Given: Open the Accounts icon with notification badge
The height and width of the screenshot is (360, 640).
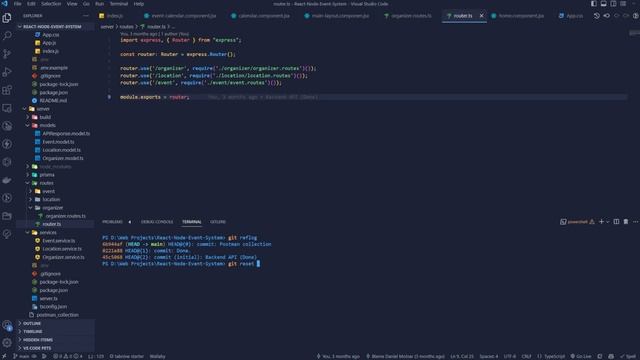Looking at the screenshot, I should click(x=7, y=325).
